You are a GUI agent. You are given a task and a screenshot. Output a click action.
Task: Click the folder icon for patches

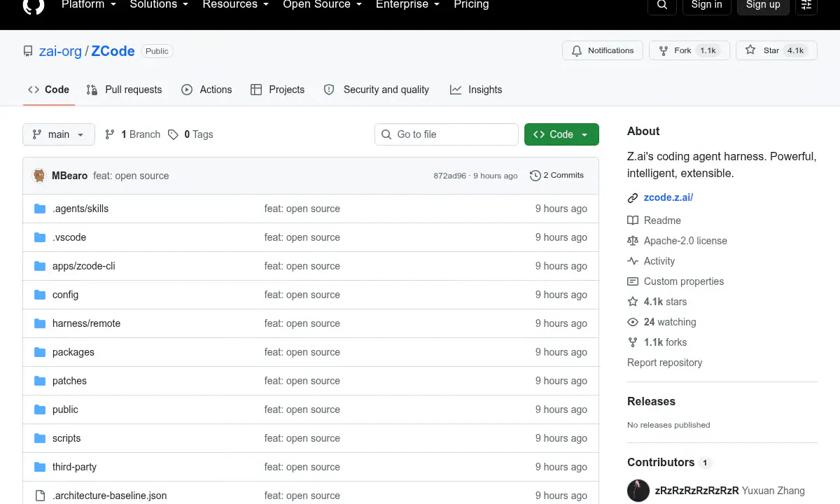click(x=40, y=381)
